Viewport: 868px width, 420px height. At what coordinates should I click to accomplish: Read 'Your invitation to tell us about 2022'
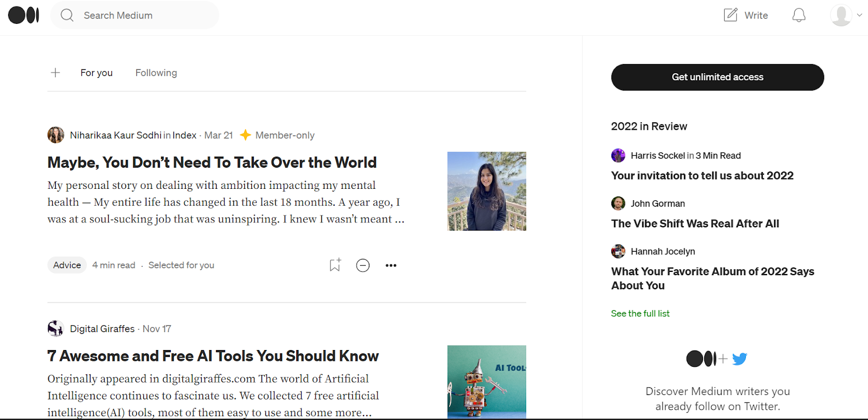(x=703, y=176)
